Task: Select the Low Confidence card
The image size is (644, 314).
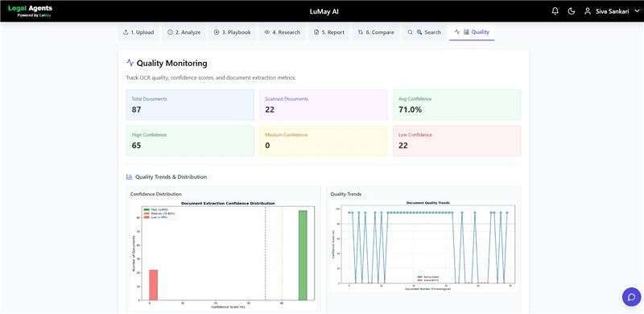Action: coord(457,141)
